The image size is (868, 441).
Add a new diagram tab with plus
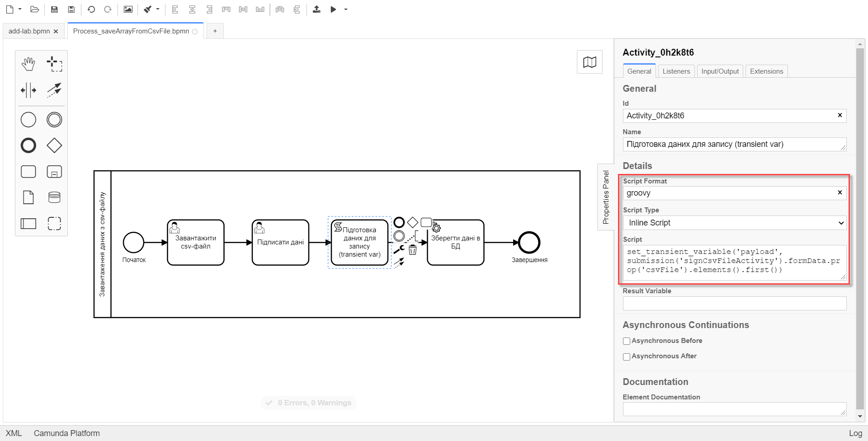[215, 31]
